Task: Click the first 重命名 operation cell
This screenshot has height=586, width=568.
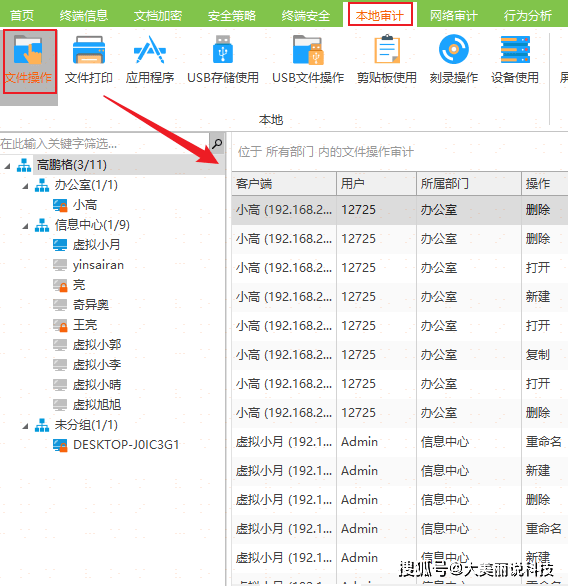Action: 544,442
